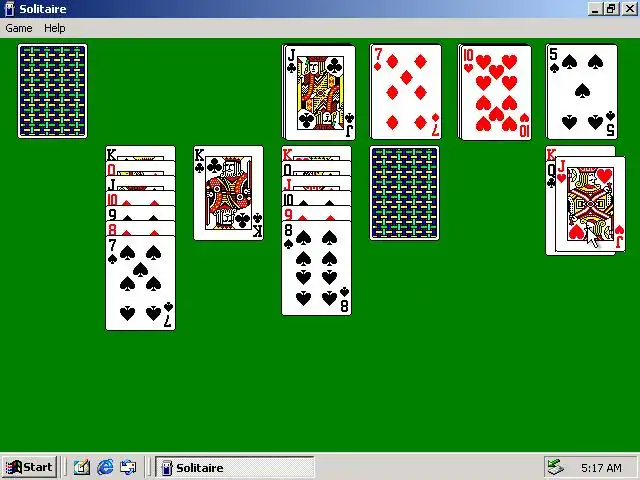The height and width of the screenshot is (480, 640).
Task: Open the Help menu
Action: point(55,28)
